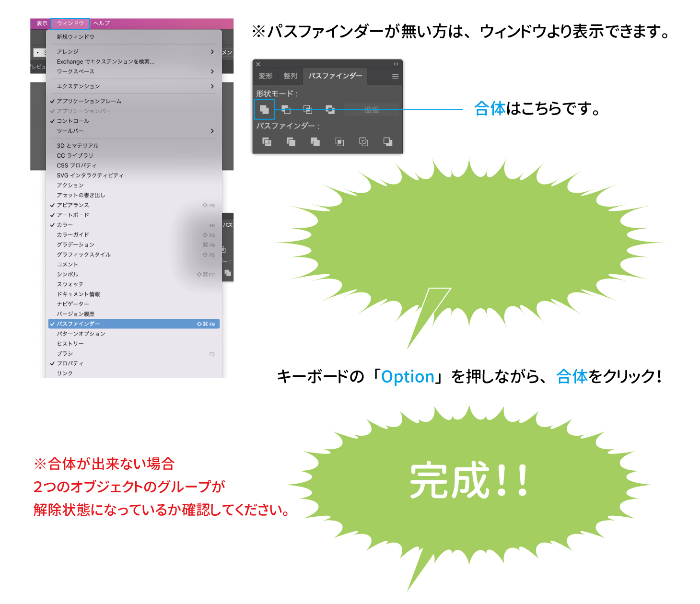The width and height of the screenshot is (700, 604).
Task: Choose グラフィックスタイル from the menu
Action: [134, 255]
